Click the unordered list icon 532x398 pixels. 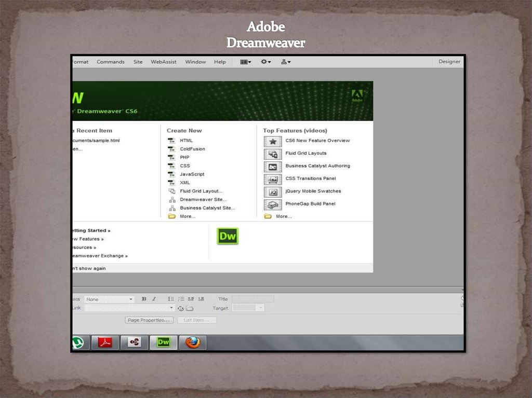tap(171, 299)
